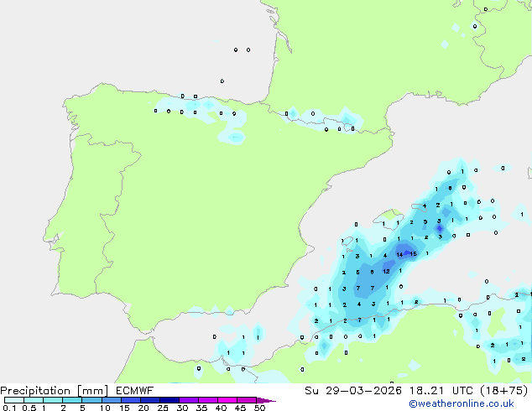Click the '(18+75)' forecast offset text
Image resolution: width=532 pixels, height=411 pixels.
(x=504, y=391)
